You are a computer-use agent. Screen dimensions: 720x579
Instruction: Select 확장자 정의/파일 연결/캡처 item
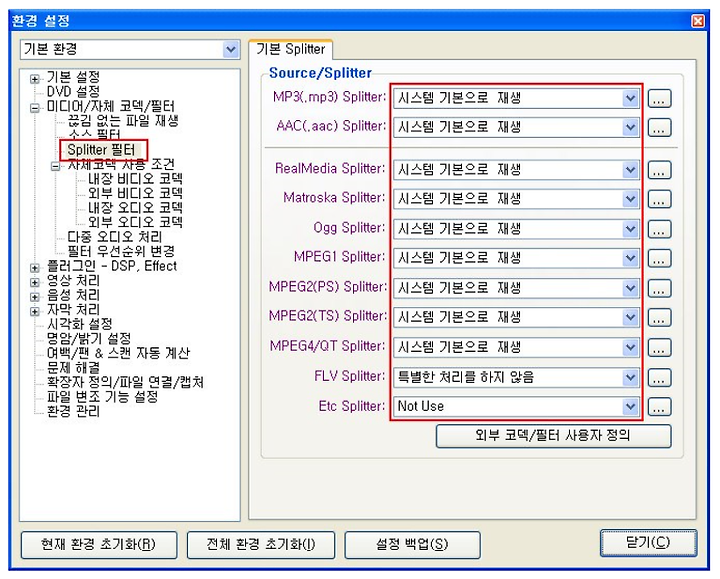point(125,382)
